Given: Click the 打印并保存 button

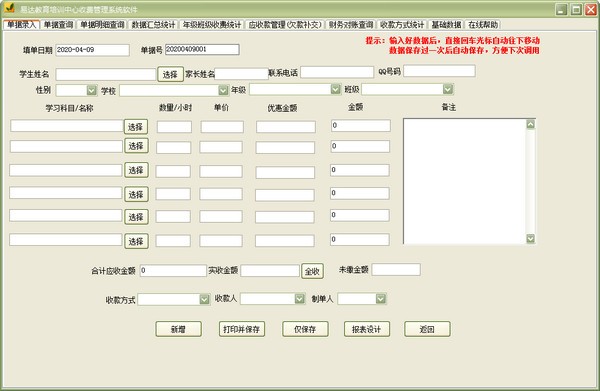Looking at the screenshot, I should (241, 329).
